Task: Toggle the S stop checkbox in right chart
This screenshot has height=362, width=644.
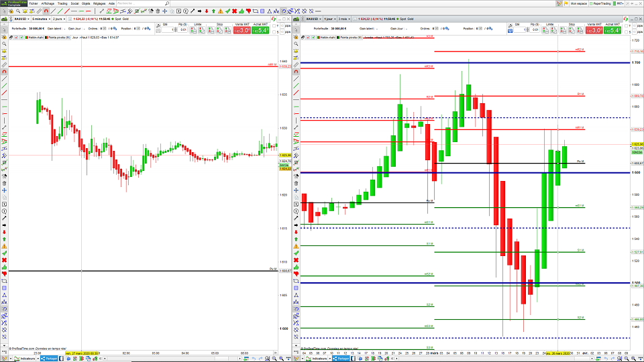Action: coord(626,32)
